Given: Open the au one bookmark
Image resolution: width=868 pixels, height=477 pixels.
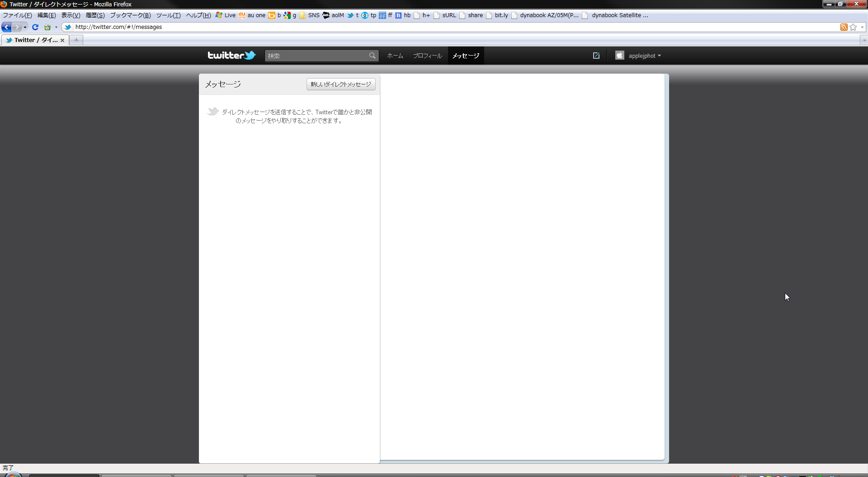Looking at the screenshot, I should click(252, 15).
